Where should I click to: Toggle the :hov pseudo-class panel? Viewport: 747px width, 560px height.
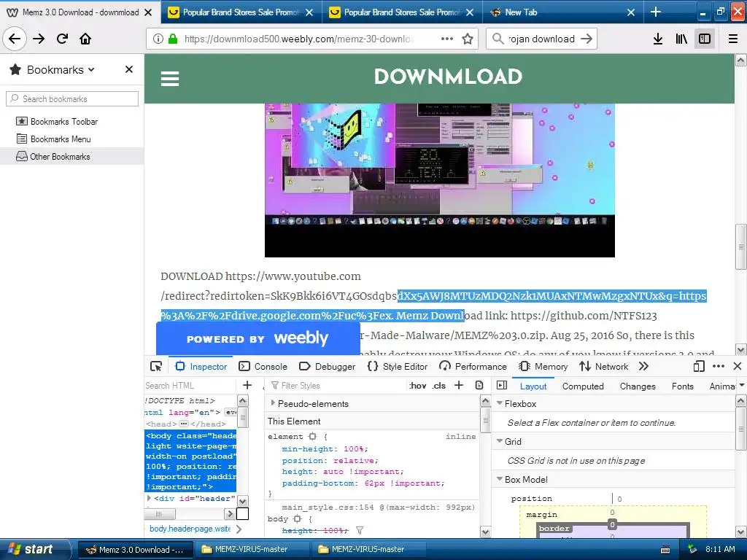[x=418, y=385]
